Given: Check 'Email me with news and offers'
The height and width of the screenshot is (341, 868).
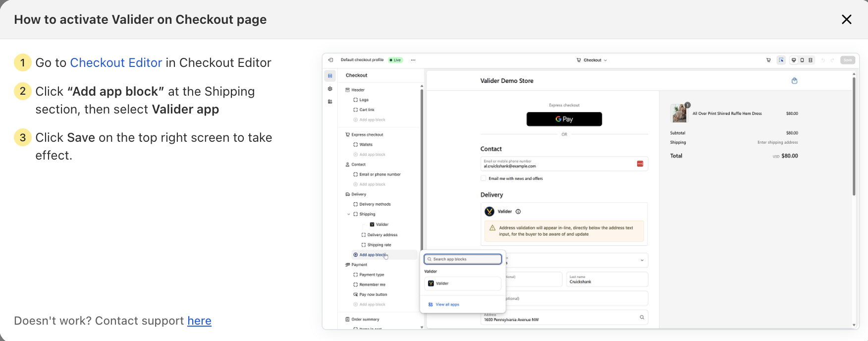Looking at the screenshot, I should tap(484, 178).
